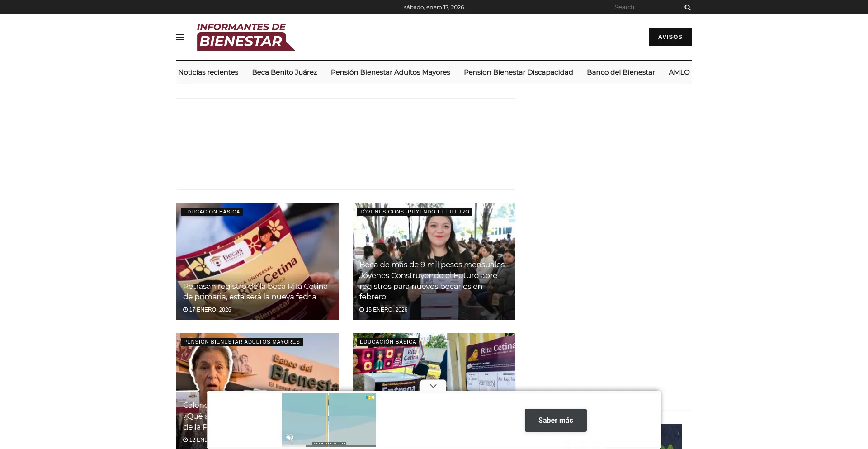Unmute the video advertisement
Viewport: 868px width, 449px height.
coord(289,437)
